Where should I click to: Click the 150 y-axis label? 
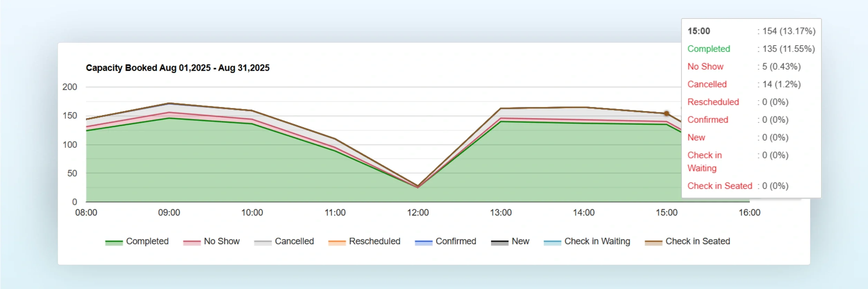70,116
